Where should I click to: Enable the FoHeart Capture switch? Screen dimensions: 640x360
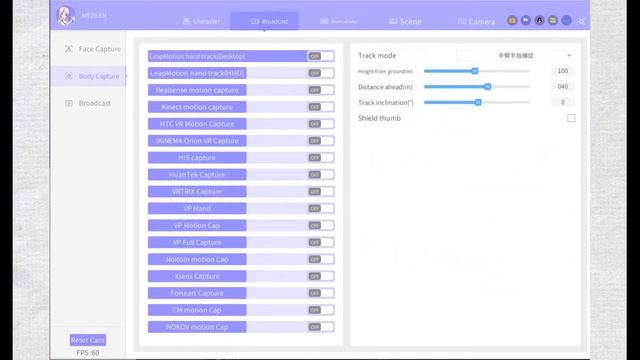(321, 293)
